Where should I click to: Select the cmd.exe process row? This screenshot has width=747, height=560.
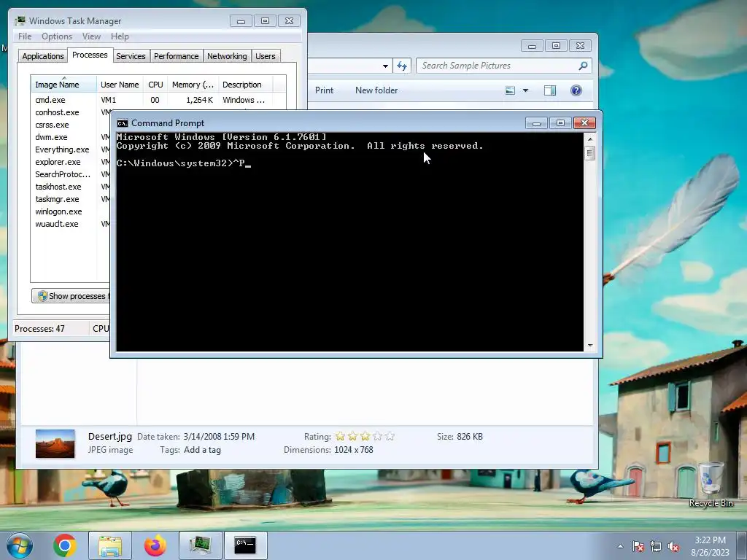[x=158, y=100]
